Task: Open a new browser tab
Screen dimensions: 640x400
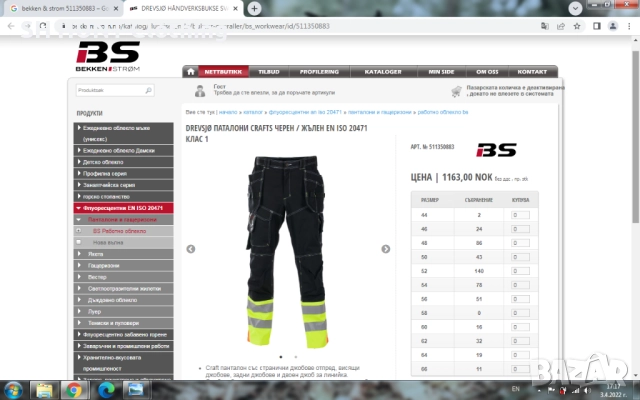Action: [254, 8]
